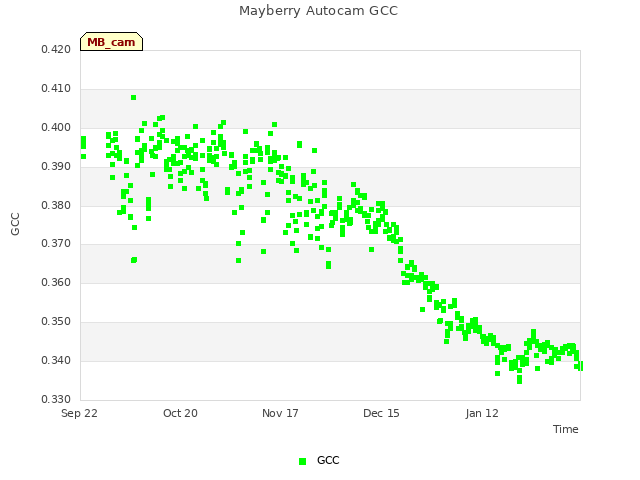Click the Oct 20 x-axis label

tap(180, 413)
